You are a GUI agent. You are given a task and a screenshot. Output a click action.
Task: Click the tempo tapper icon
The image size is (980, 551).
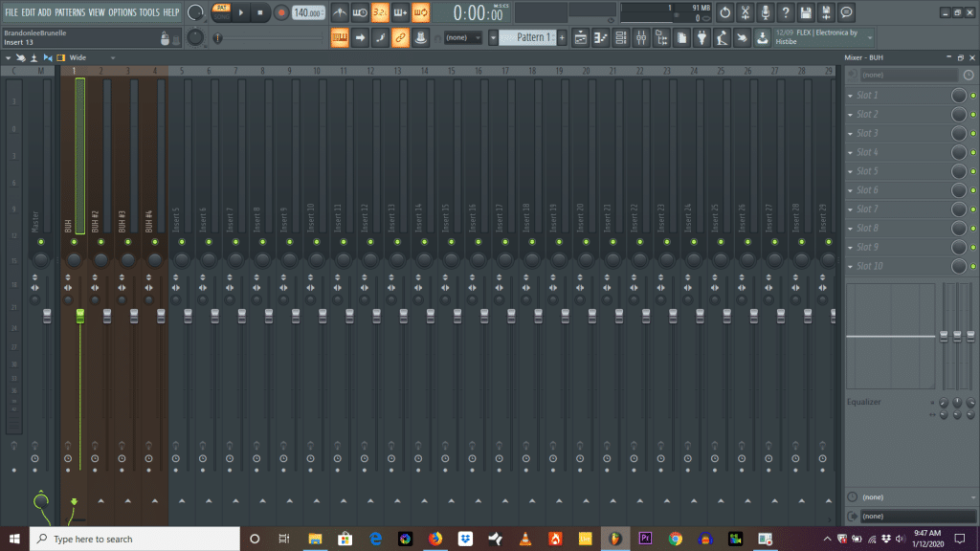[x=722, y=37]
